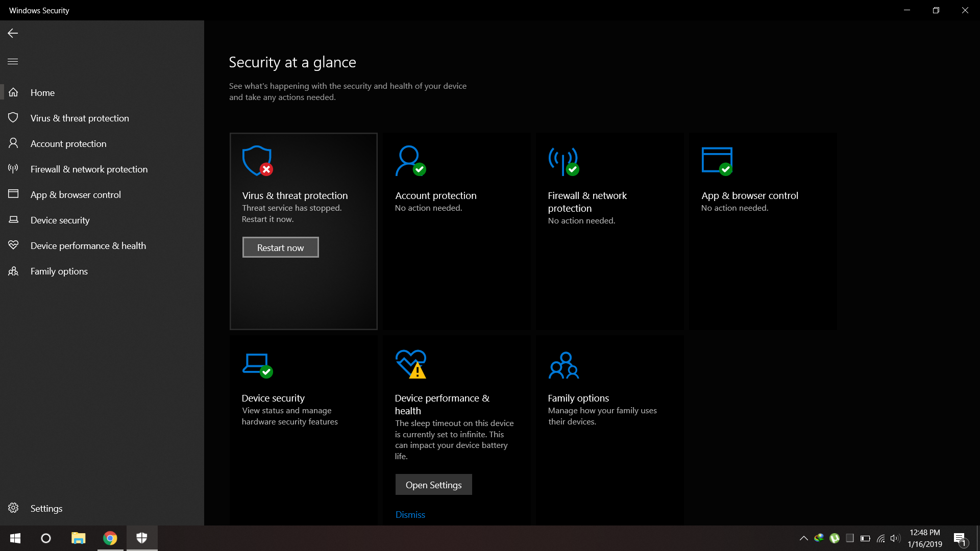
Task: Open the Wi-Fi network tray icon
Action: 880,538
